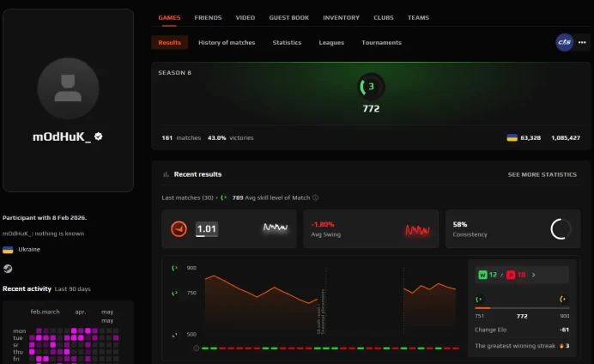
Task: Click the info icon beside Avg skill level
Action: click(x=315, y=197)
